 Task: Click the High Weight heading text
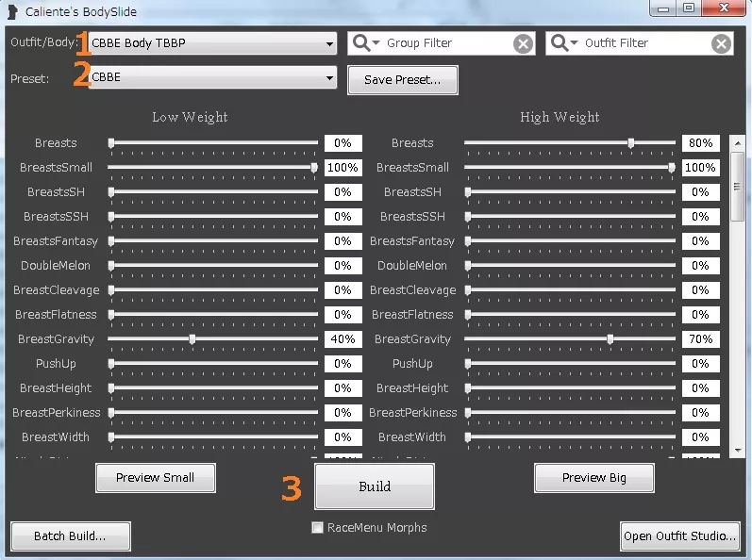pos(560,117)
